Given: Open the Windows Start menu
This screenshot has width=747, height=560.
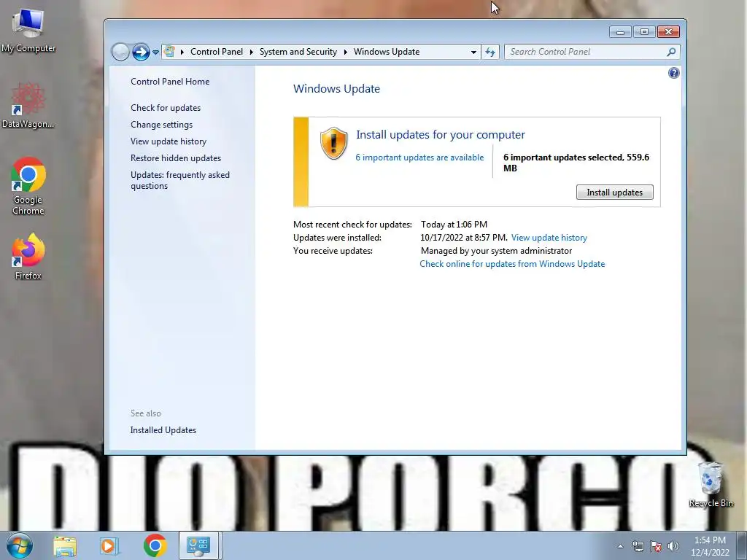Looking at the screenshot, I should pos(20,545).
